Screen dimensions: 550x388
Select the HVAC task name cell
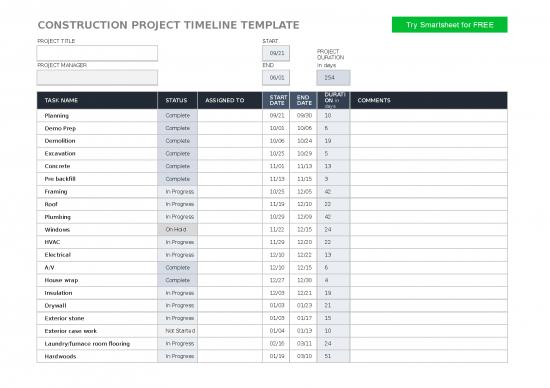point(97,242)
